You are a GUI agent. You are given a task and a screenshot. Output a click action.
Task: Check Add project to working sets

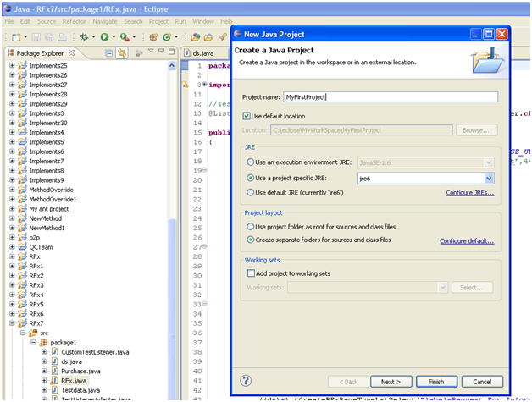click(251, 273)
